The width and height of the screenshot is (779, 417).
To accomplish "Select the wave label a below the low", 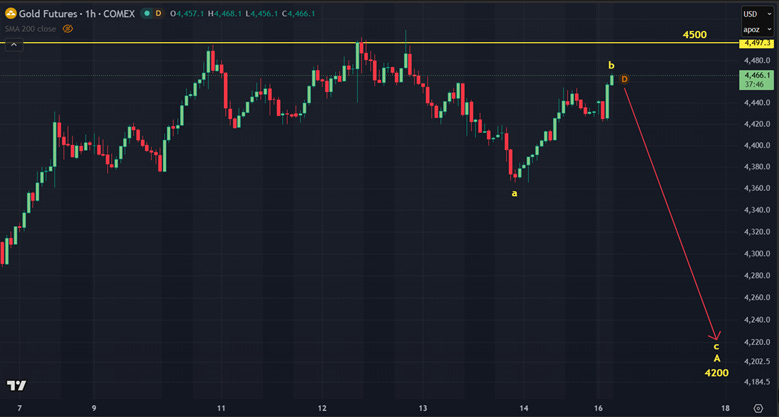I will pos(515,193).
